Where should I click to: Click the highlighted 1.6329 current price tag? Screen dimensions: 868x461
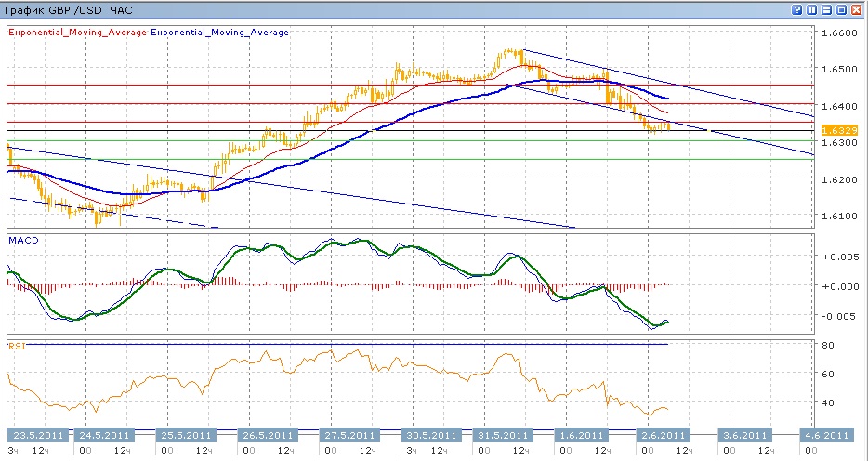(840, 131)
